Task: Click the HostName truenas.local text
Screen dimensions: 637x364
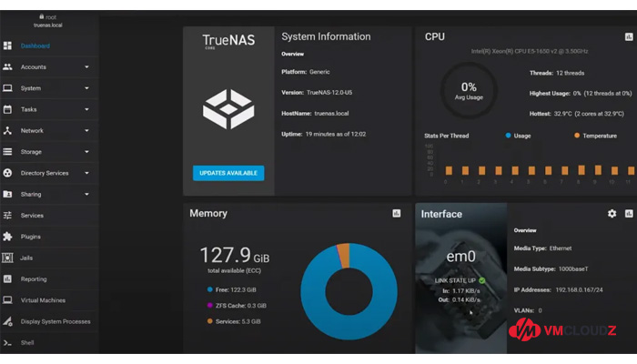Action: click(315, 114)
